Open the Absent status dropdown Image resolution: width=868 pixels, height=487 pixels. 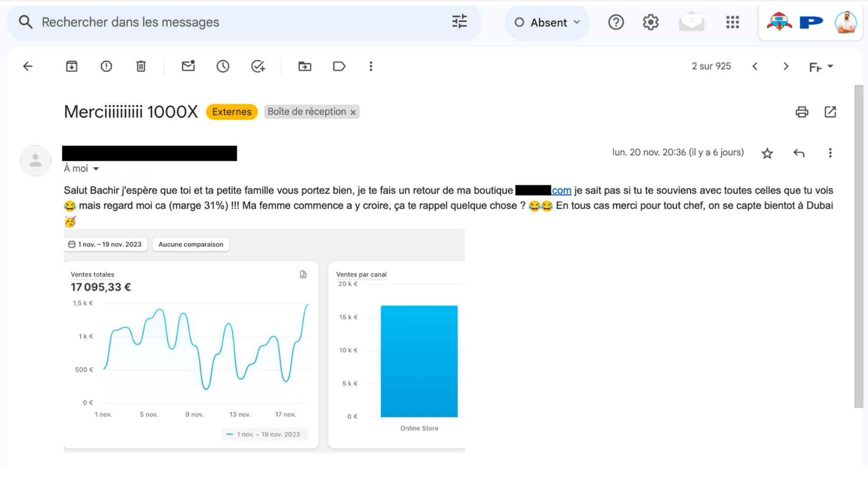pos(547,22)
